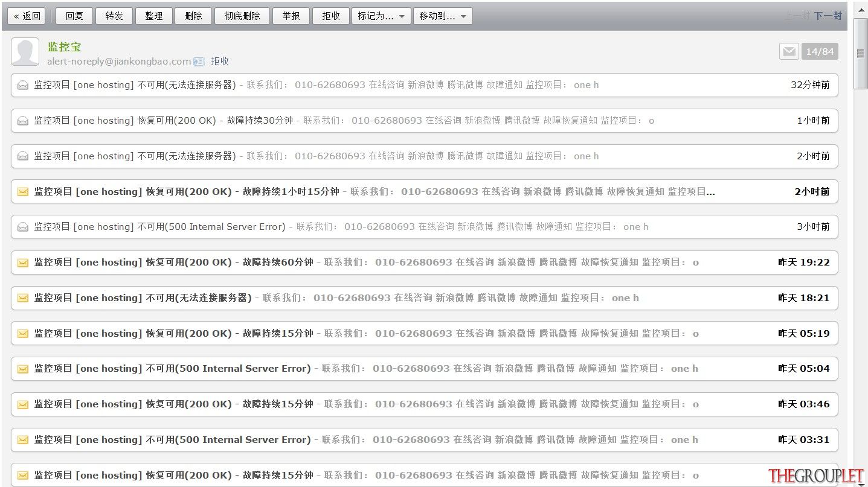Screen dimensions: 868x487
Task: Go to 下一封 next email
Action: click(x=828, y=16)
